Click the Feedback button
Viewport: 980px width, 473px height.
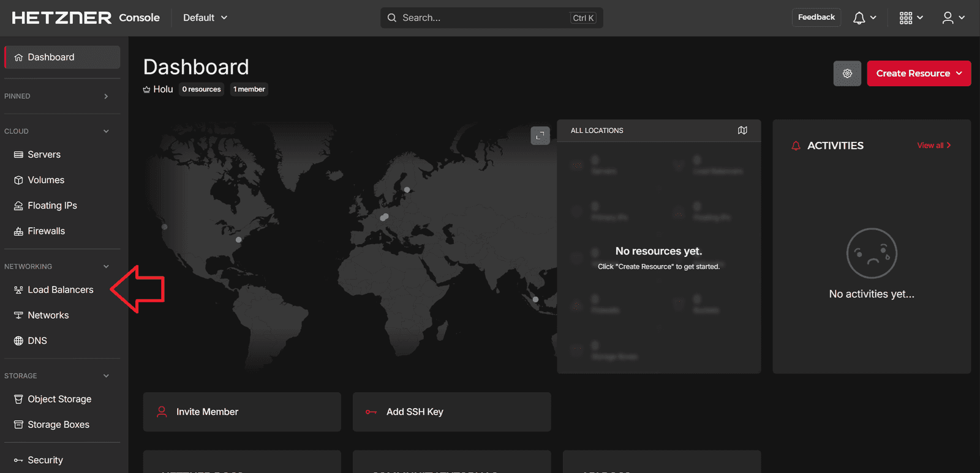tap(816, 17)
